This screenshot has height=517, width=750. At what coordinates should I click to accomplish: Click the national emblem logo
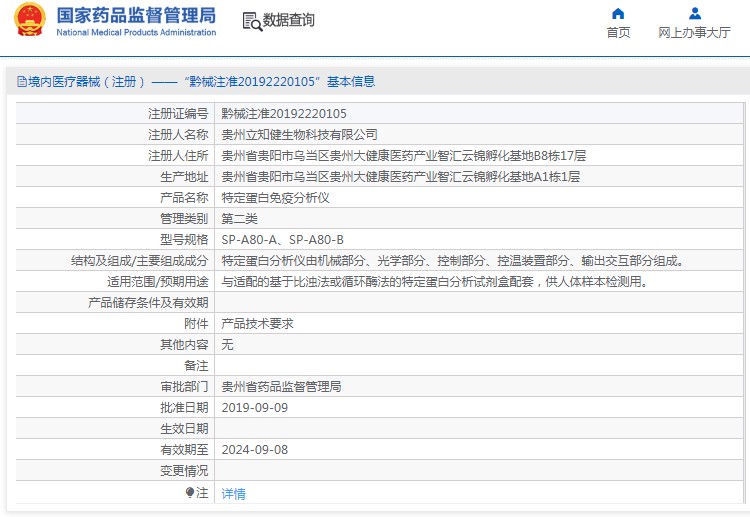[29, 21]
